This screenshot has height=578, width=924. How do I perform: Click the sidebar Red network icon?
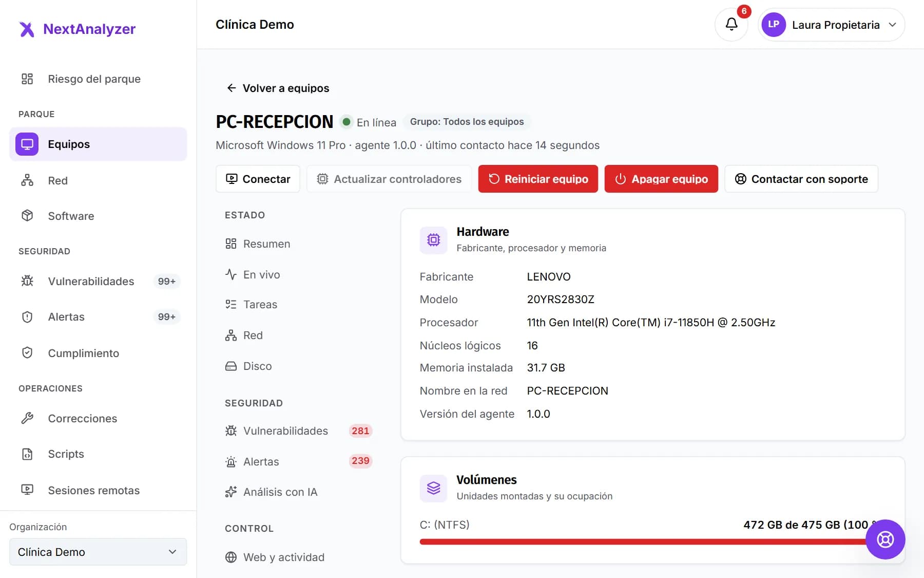[x=27, y=180]
